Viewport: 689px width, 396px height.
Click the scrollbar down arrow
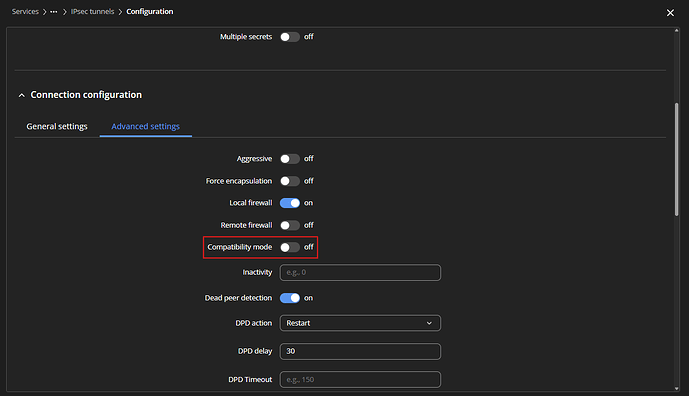point(676,389)
